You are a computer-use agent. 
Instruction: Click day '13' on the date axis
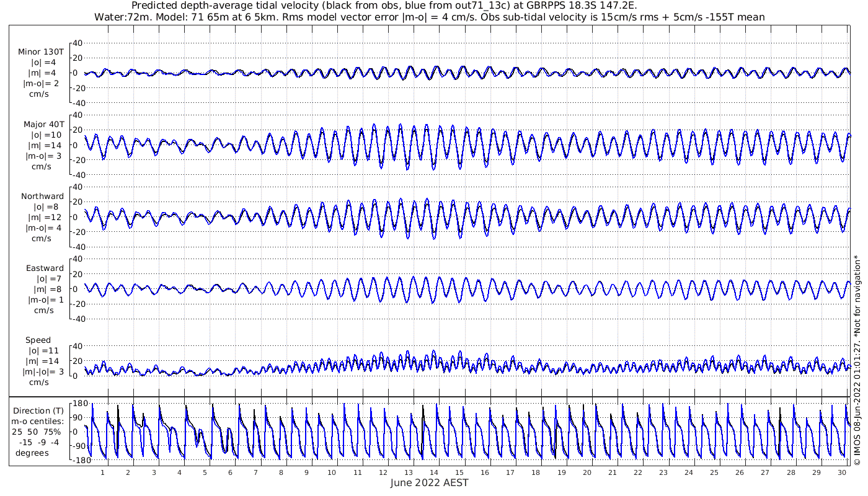coord(408,472)
